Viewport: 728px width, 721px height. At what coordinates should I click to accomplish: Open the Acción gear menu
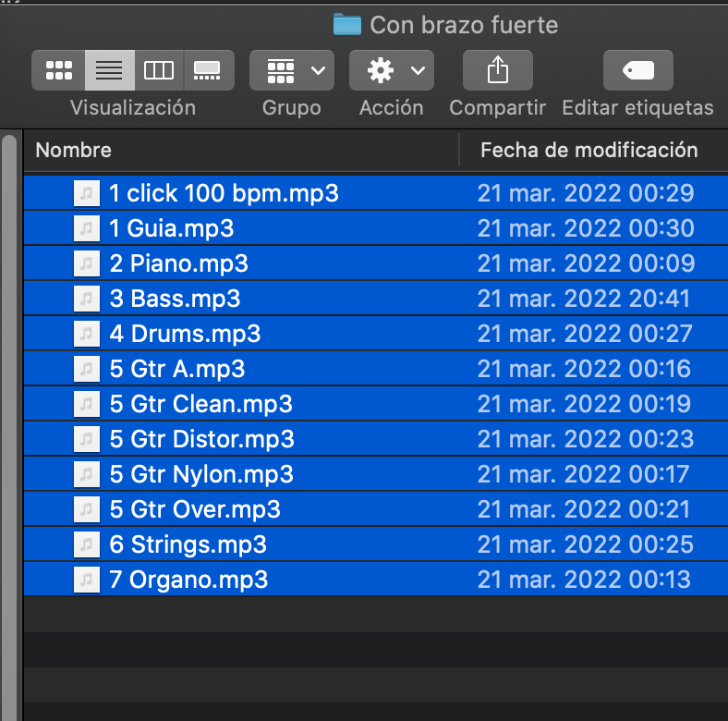(391, 70)
